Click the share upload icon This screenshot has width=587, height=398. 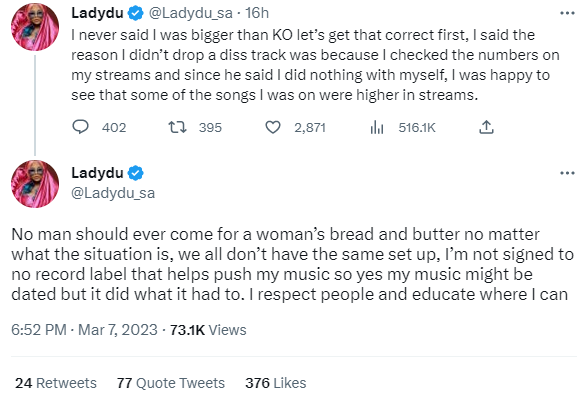click(486, 127)
